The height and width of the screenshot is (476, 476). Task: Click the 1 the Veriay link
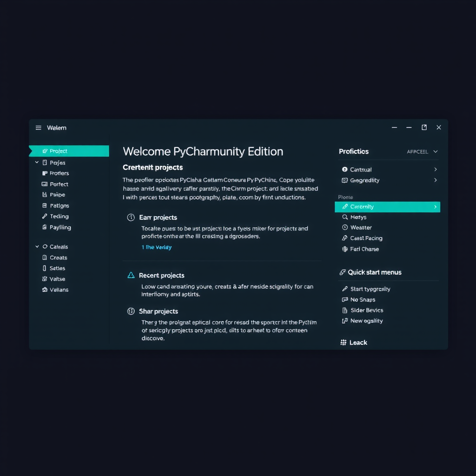click(x=155, y=248)
